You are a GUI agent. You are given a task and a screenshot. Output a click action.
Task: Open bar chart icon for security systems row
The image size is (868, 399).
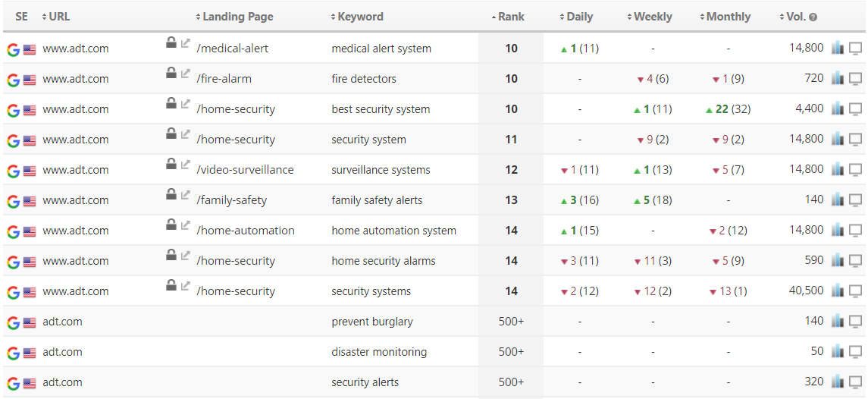coord(837,291)
